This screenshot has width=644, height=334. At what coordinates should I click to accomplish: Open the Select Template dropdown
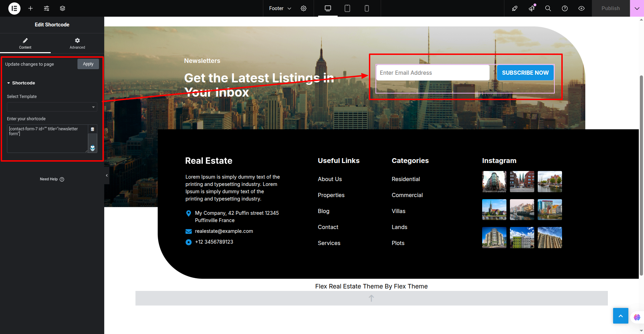pos(52,107)
